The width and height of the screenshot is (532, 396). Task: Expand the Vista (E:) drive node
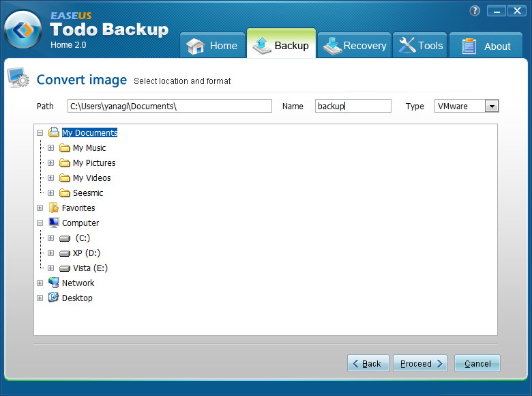click(51, 268)
